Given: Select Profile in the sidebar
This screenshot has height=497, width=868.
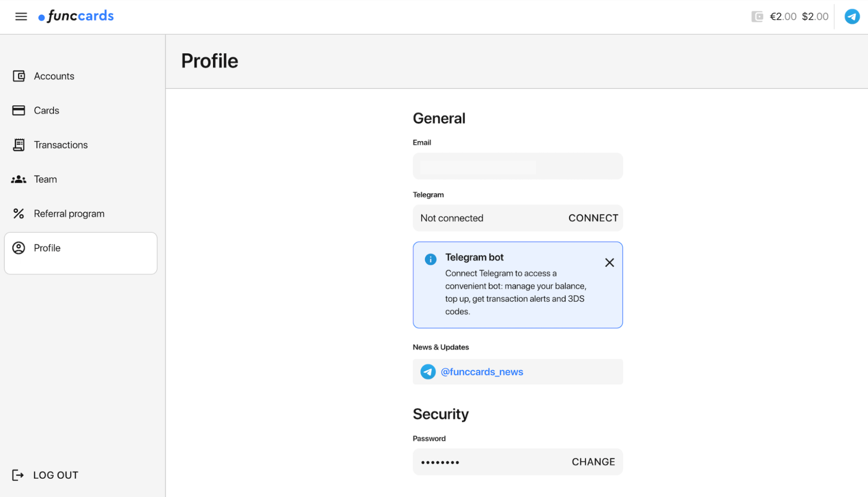Looking at the screenshot, I should coord(47,248).
